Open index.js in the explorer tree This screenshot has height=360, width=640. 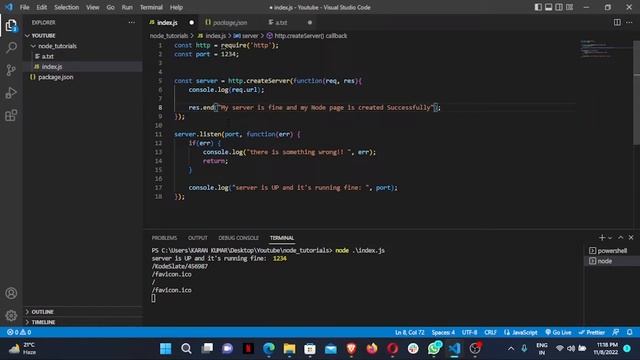click(x=82, y=67)
